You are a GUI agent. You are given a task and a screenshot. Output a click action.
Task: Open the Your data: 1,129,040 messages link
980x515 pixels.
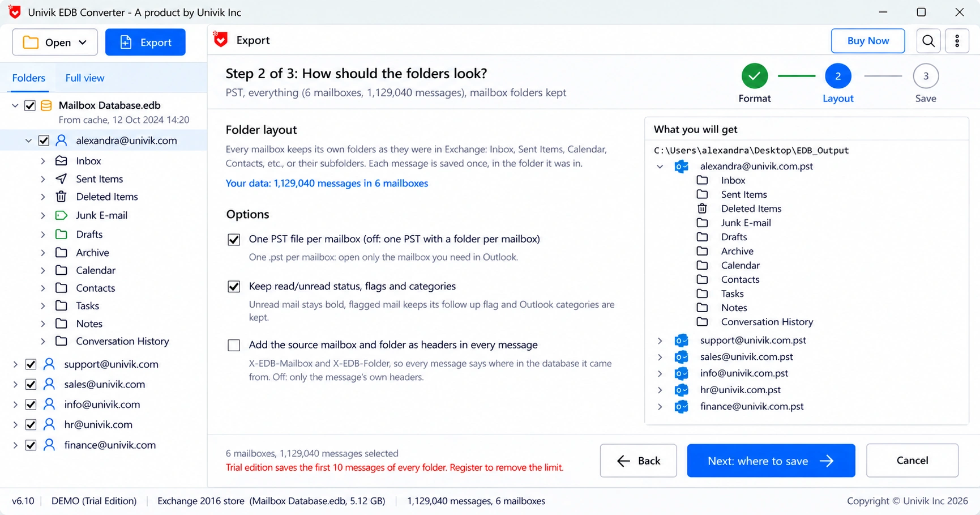[327, 184]
